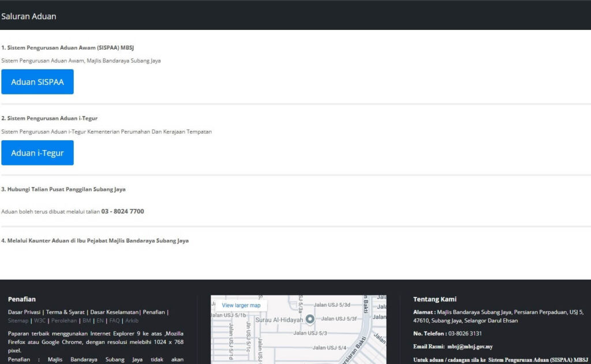
Task: Switch language to BM
Action: coord(87,321)
